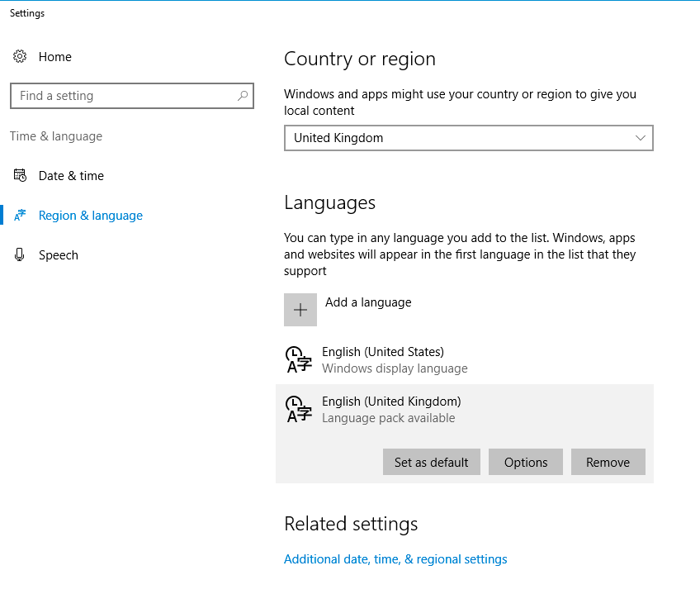
Task: Remove English (United Kingdom) language
Action: [608, 462]
